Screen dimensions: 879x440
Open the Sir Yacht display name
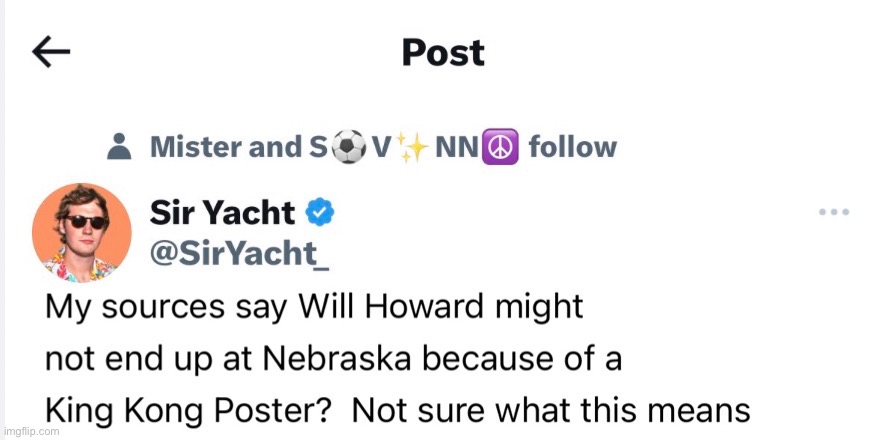[222, 212]
